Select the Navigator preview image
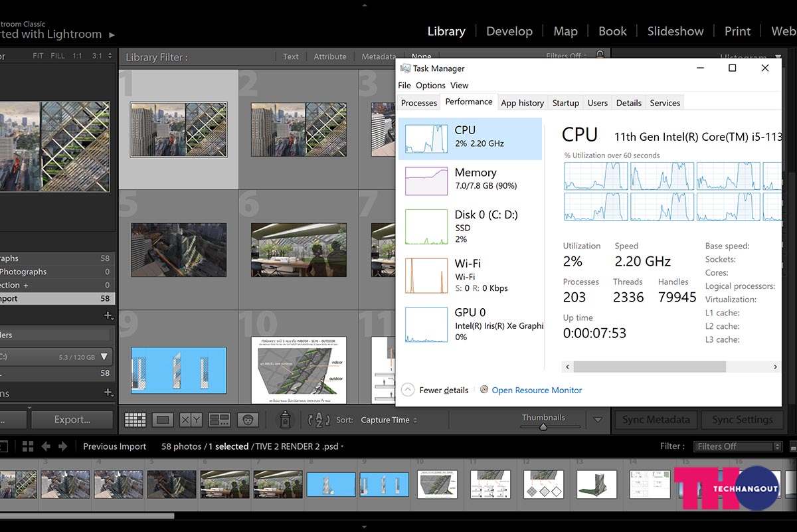This screenshot has height=532, width=797. coord(54,147)
